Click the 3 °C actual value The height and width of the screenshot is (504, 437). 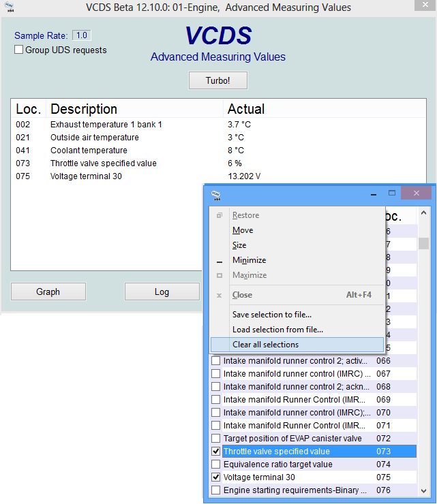tap(236, 138)
